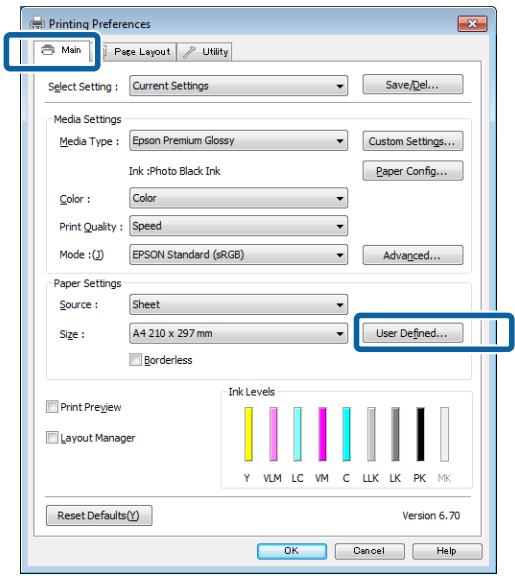Viewport: 515px width, 576px height.
Task: Switch to the Main tab
Action: pos(62,51)
